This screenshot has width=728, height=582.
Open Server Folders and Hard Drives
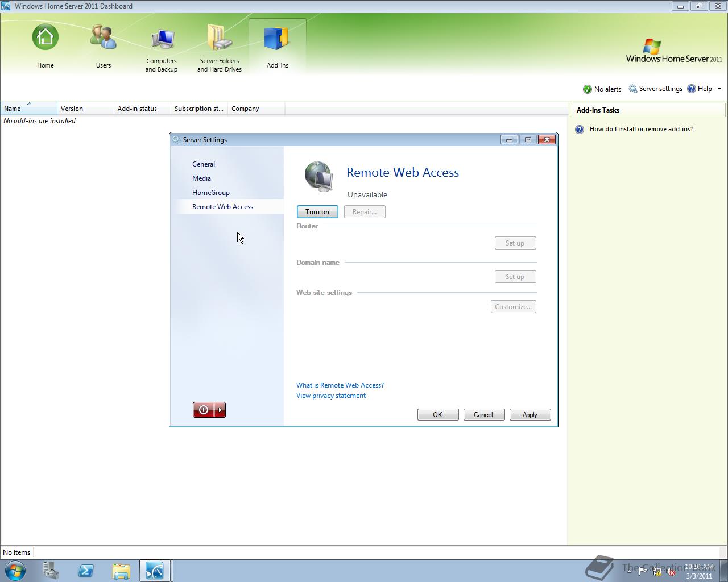click(220, 49)
